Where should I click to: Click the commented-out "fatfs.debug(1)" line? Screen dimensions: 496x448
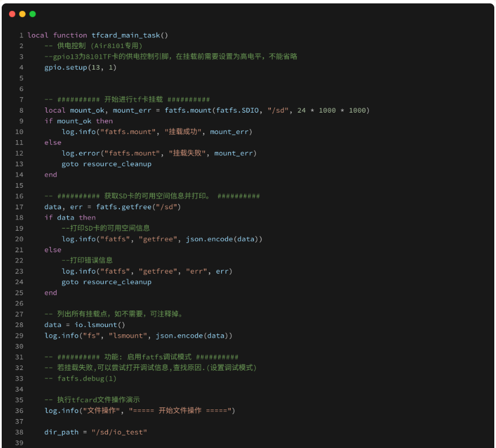click(80, 379)
